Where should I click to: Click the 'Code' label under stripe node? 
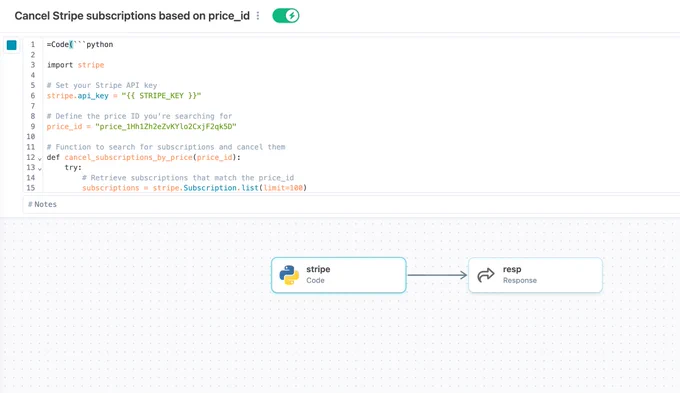[x=315, y=281]
